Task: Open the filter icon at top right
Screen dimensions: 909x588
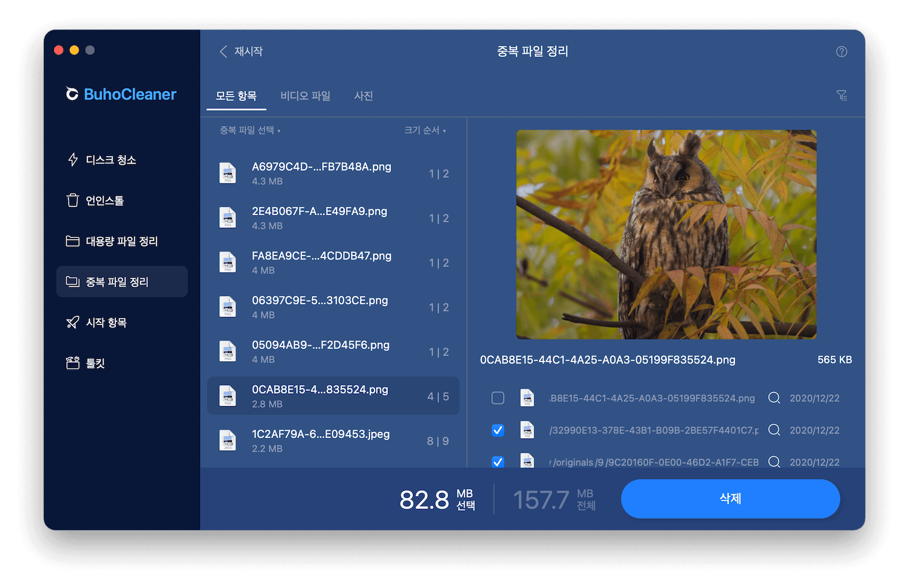Action: (x=841, y=95)
